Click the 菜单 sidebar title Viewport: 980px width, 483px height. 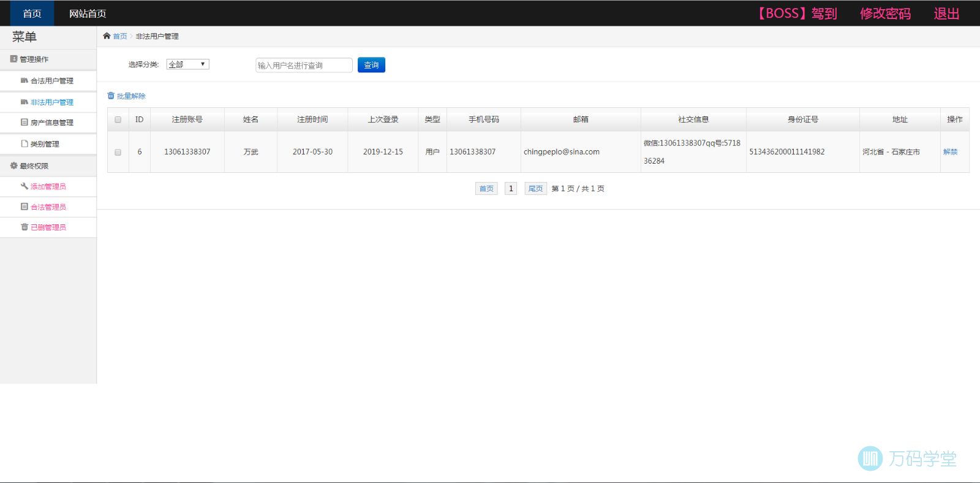(x=24, y=37)
